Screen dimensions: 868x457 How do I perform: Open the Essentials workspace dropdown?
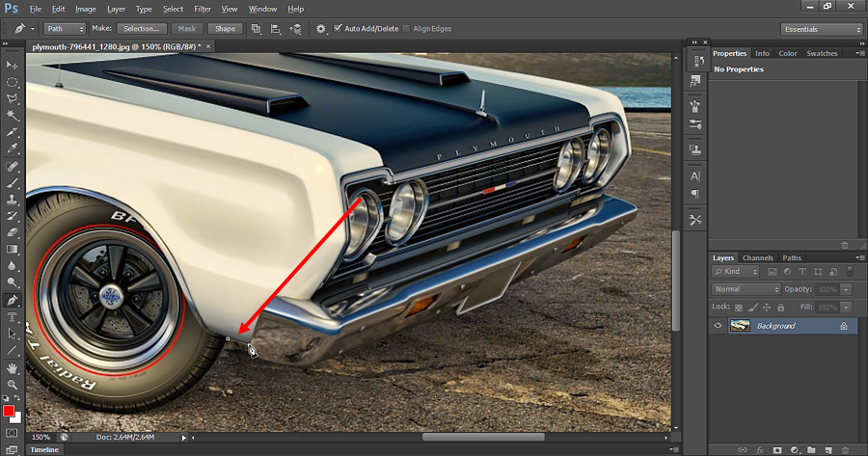822,29
